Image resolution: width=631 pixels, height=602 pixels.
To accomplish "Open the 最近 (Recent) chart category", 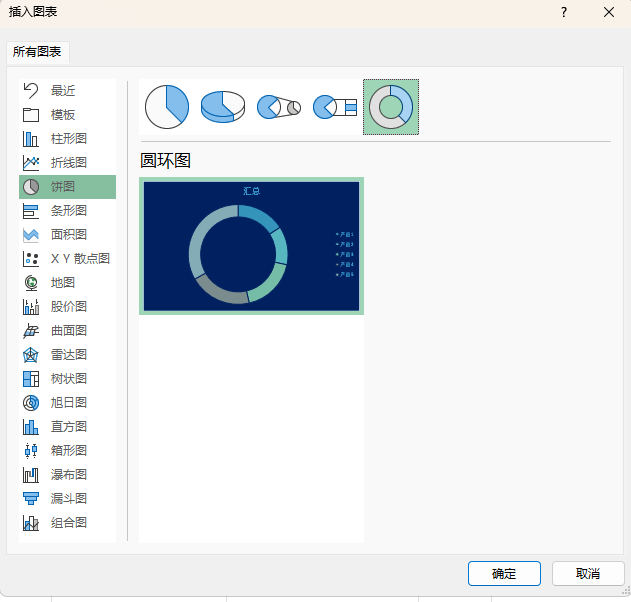I will coord(67,91).
